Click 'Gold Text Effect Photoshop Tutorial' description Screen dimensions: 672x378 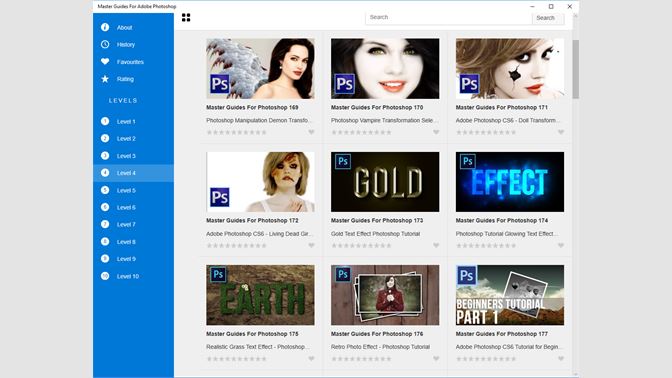[x=375, y=234]
